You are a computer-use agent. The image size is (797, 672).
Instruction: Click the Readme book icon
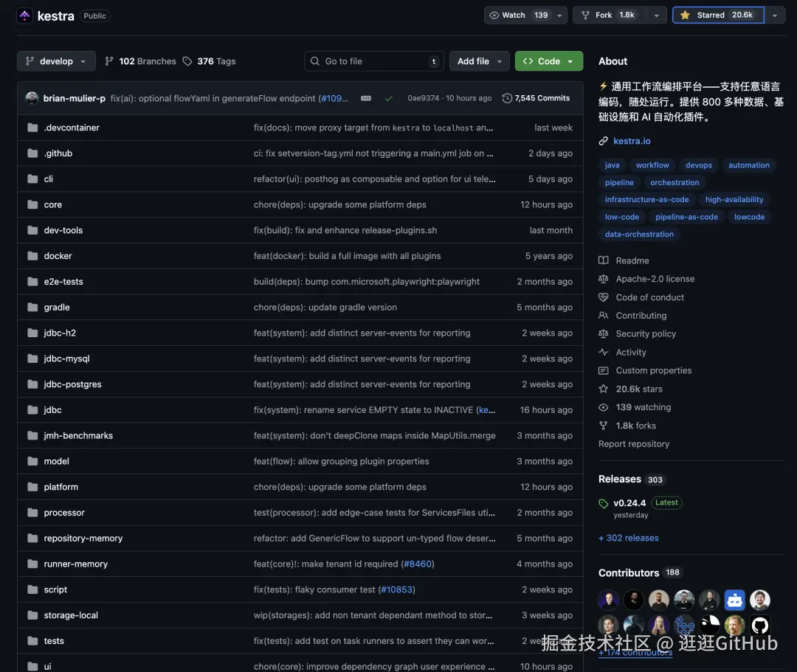pyautogui.click(x=604, y=260)
